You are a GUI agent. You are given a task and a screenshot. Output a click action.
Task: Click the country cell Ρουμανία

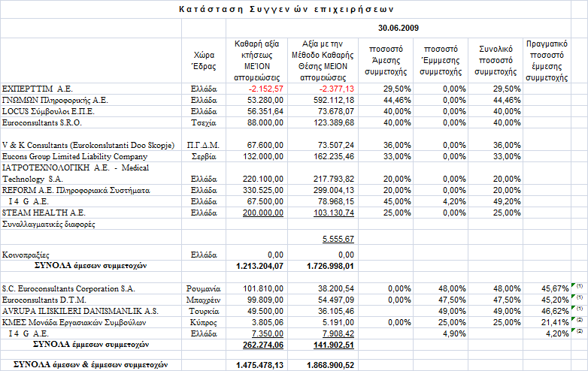point(204,288)
